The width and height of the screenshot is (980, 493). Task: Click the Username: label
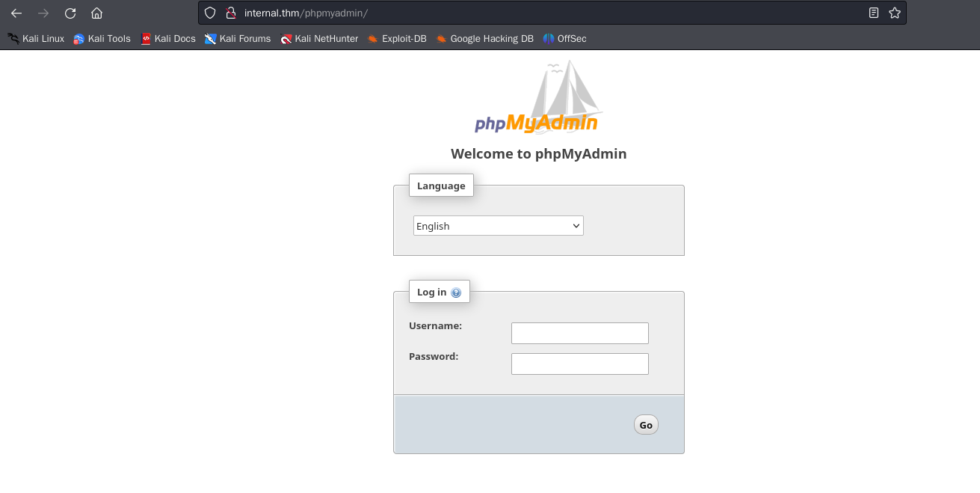coord(436,325)
